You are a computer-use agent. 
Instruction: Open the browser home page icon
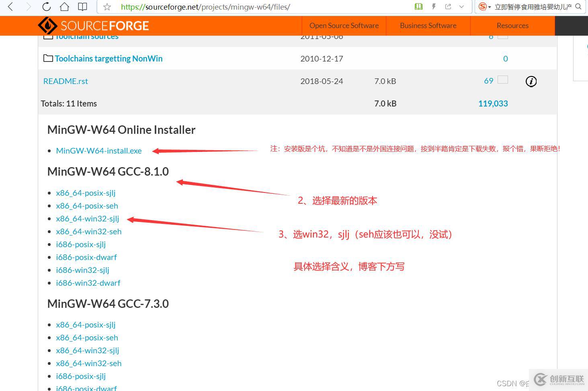click(x=64, y=7)
